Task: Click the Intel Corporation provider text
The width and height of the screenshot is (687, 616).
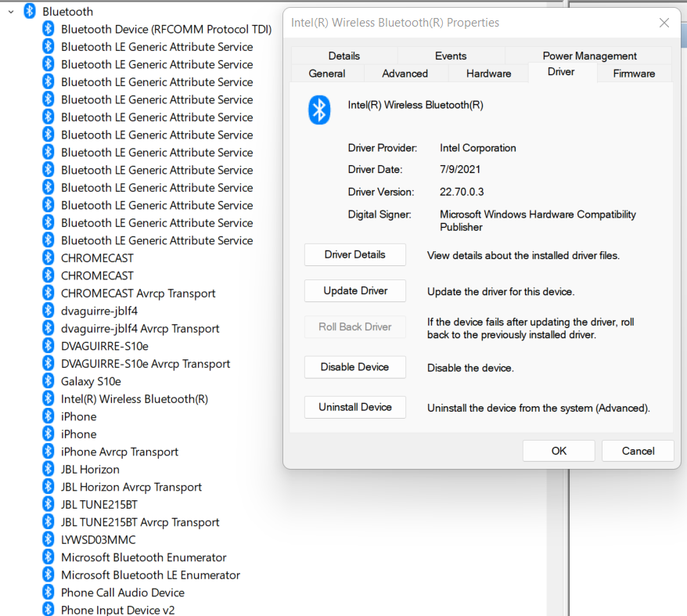Action: tap(477, 148)
